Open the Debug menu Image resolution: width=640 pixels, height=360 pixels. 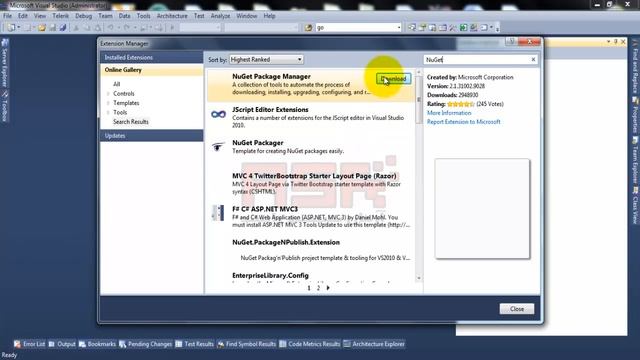[x=83, y=16]
